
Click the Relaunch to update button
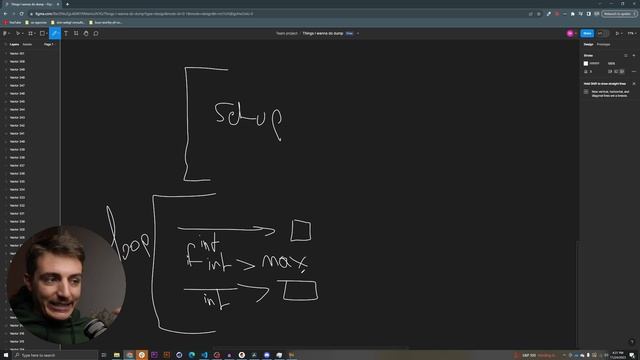tap(619, 14)
